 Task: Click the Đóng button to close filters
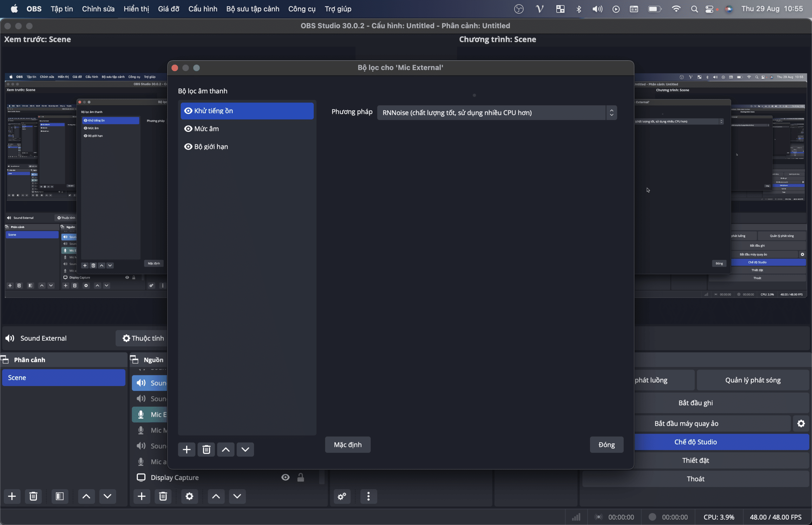coord(607,444)
